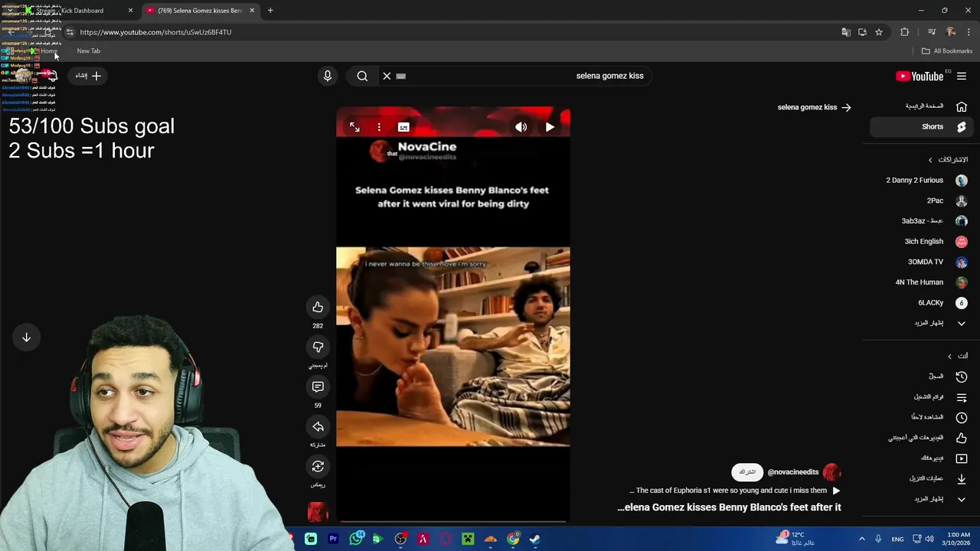Open New Tab bookmark
Image resolution: width=980 pixels, height=551 pixels.
89,51
